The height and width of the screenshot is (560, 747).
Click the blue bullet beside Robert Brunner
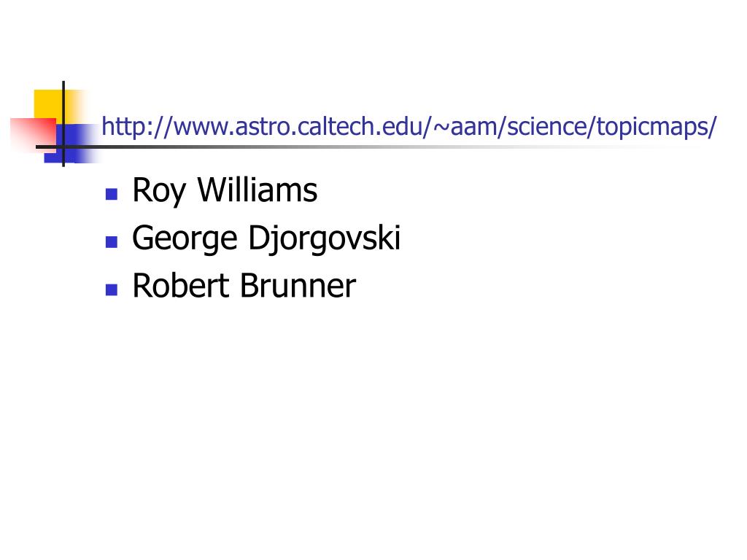pyautogui.click(x=112, y=289)
